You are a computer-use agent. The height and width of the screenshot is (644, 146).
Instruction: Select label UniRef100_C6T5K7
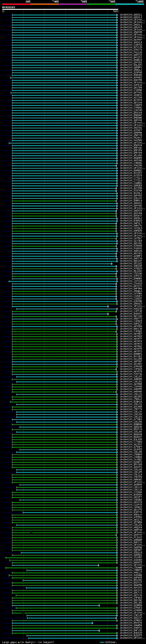(131, 239)
